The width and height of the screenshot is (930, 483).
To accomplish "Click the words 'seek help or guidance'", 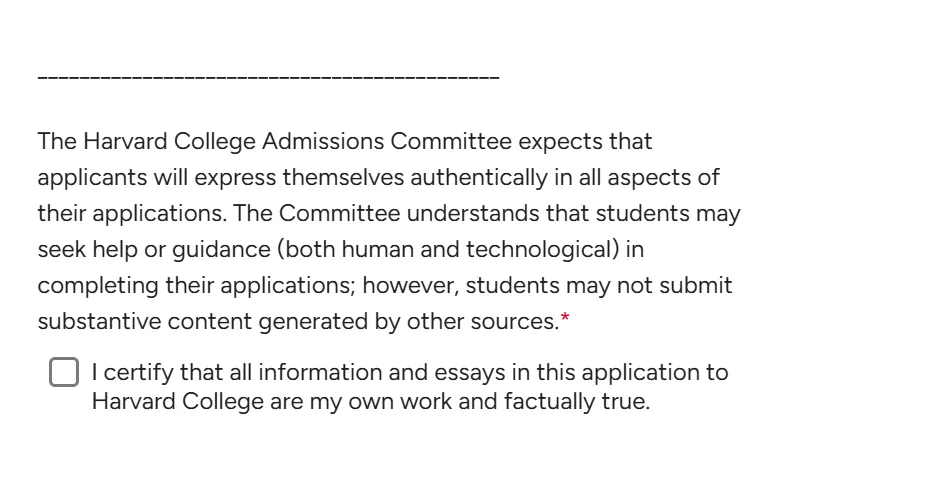I will point(154,250).
